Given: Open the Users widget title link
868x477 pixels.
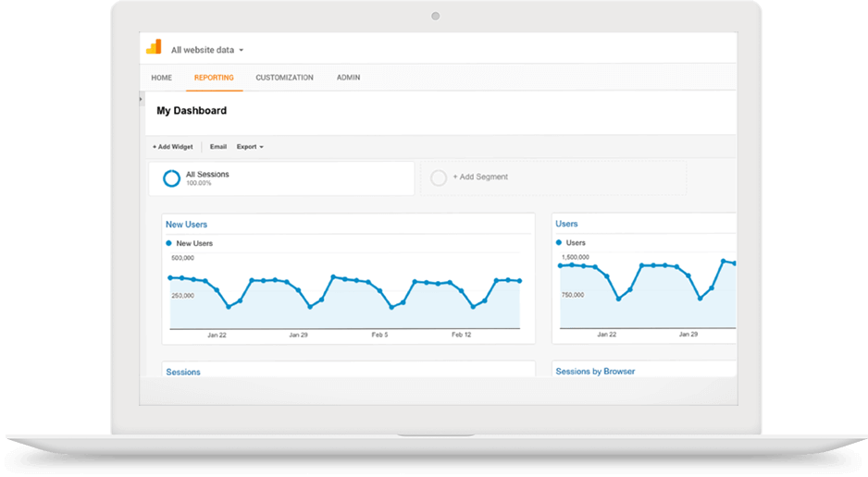Looking at the screenshot, I should pyautogui.click(x=566, y=224).
